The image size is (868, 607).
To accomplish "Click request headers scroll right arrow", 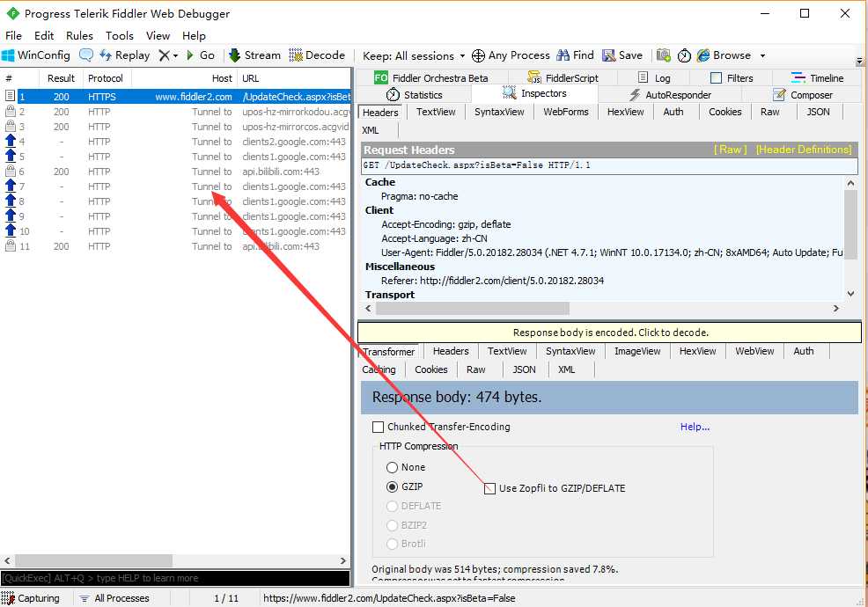I will tap(836, 308).
